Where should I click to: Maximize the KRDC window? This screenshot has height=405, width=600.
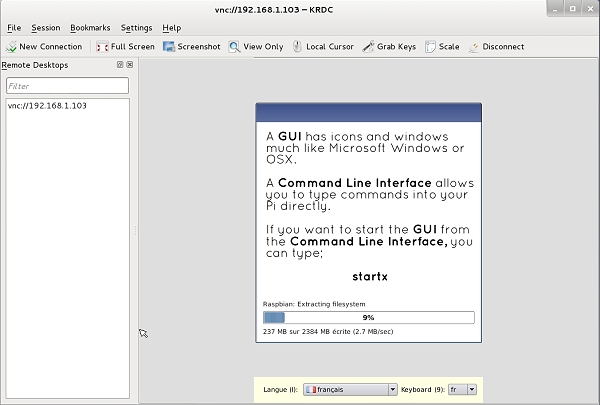[573, 9]
